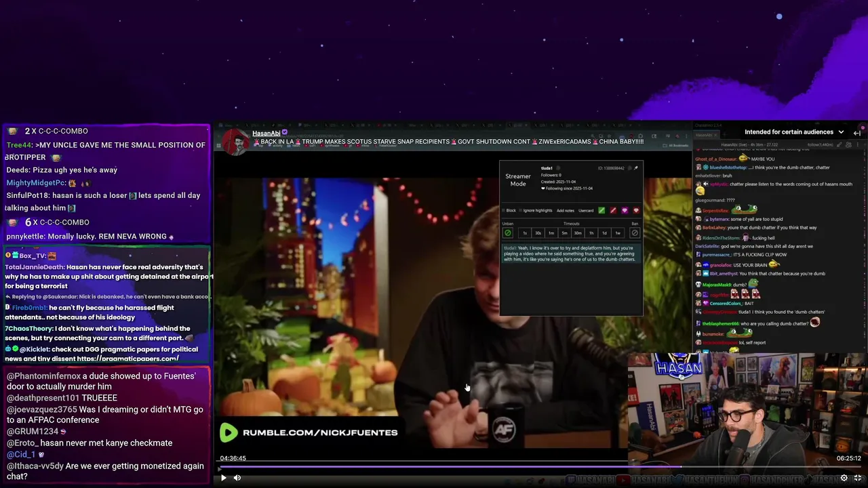The width and height of the screenshot is (868, 488).
Task: Play the video with the play button
Action: point(223,478)
